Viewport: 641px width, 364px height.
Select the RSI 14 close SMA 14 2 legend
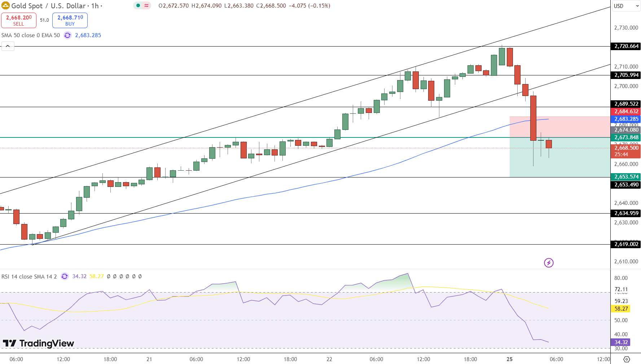point(29,276)
